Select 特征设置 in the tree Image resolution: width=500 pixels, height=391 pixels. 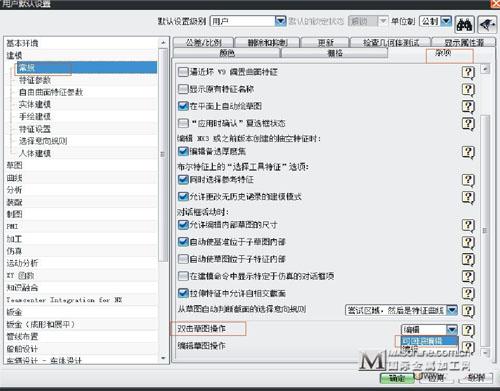pyautogui.click(x=35, y=129)
